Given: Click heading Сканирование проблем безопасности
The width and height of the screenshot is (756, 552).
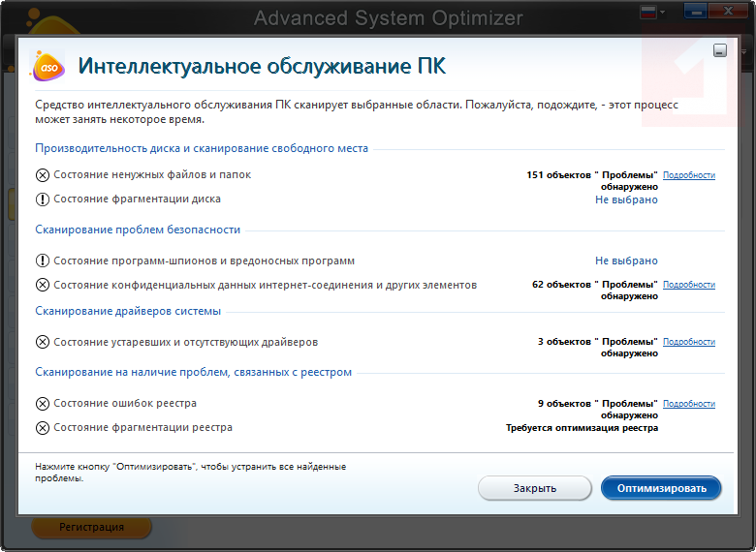Looking at the screenshot, I should (x=138, y=230).
